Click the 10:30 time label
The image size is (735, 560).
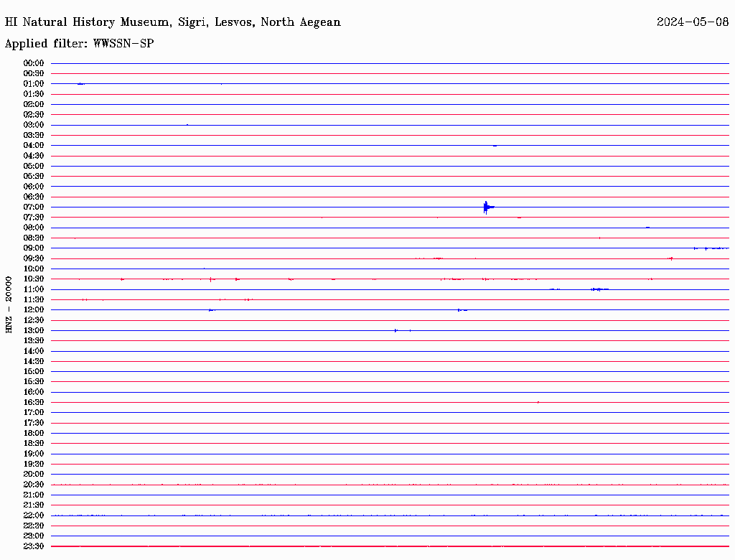tap(34, 279)
